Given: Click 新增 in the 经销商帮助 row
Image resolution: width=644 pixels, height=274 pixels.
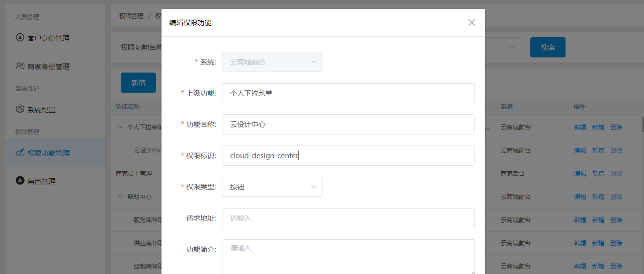Looking at the screenshot, I should tap(598, 266).
